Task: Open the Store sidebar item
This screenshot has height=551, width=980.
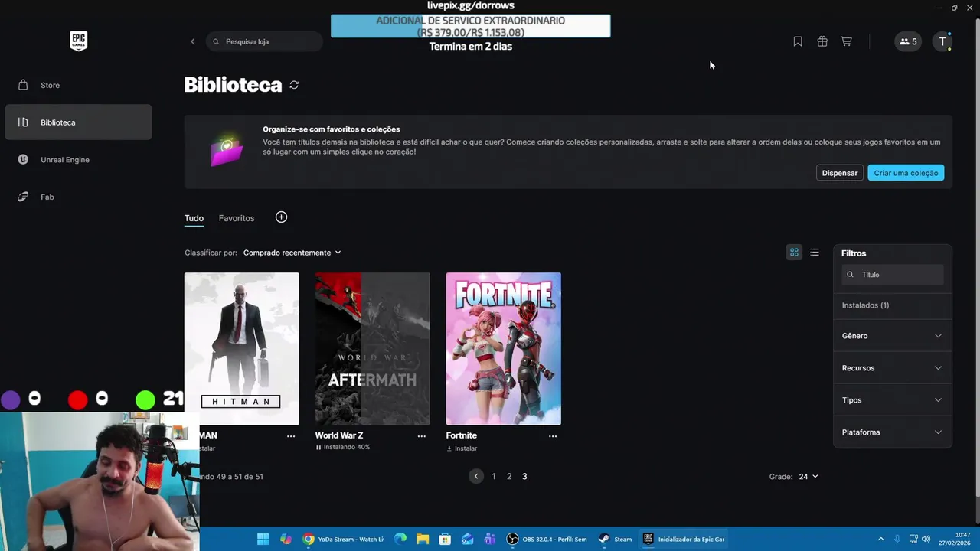Action: click(78, 85)
